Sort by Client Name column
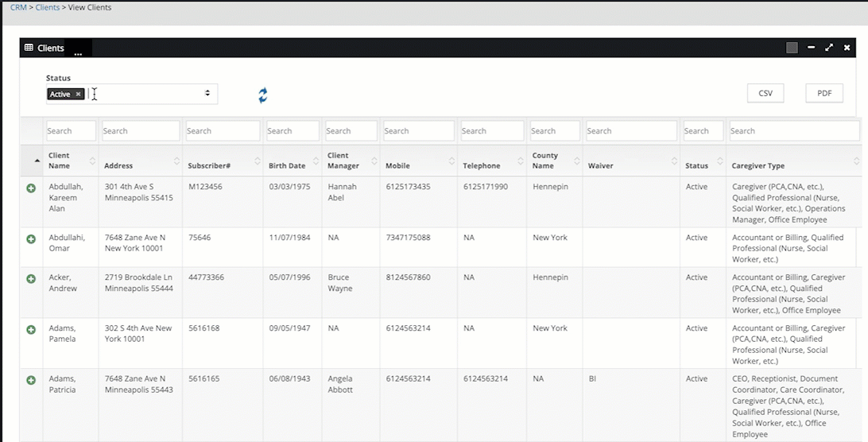 tap(71, 161)
